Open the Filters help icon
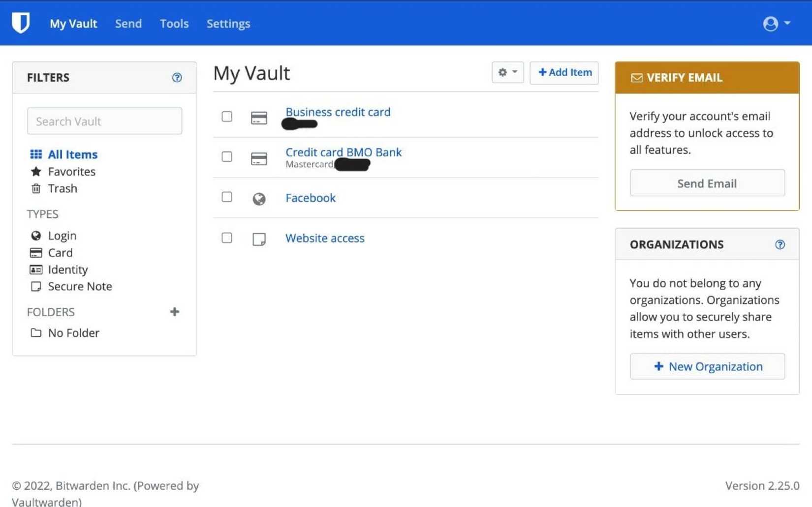Viewport: 812px width, 507px height. click(177, 78)
